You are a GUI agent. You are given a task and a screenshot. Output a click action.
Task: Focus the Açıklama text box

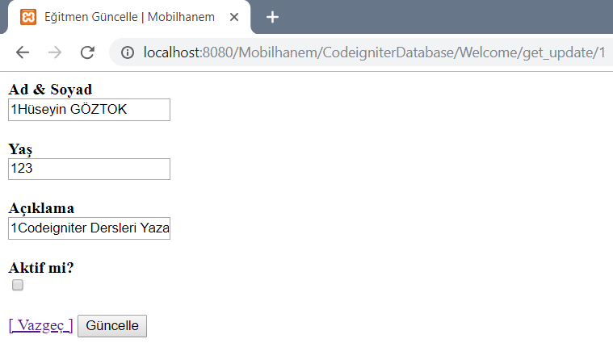tap(89, 228)
